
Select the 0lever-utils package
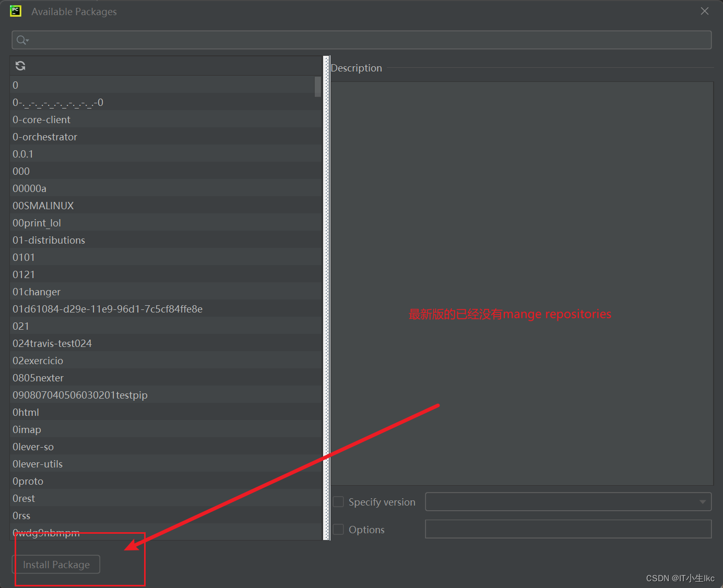pyautogui.click(x=37, y=464)
